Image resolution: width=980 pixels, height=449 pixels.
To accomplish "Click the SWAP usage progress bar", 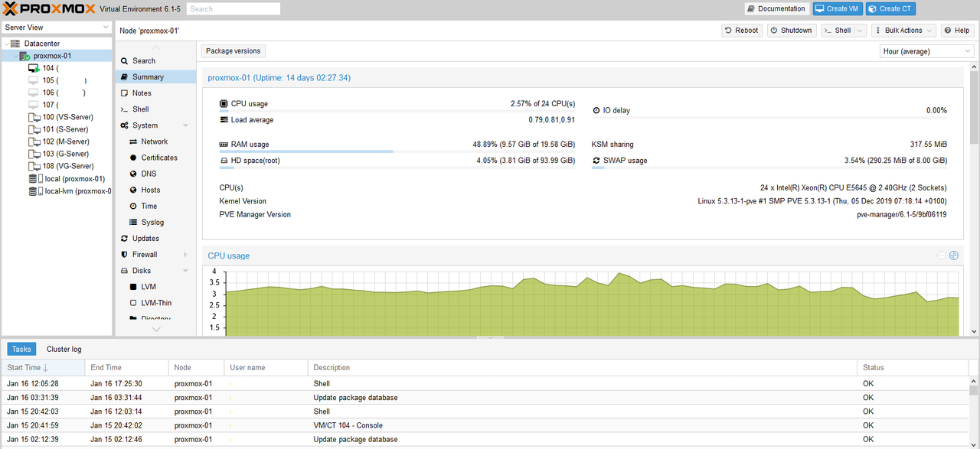I will pos(769,168).
